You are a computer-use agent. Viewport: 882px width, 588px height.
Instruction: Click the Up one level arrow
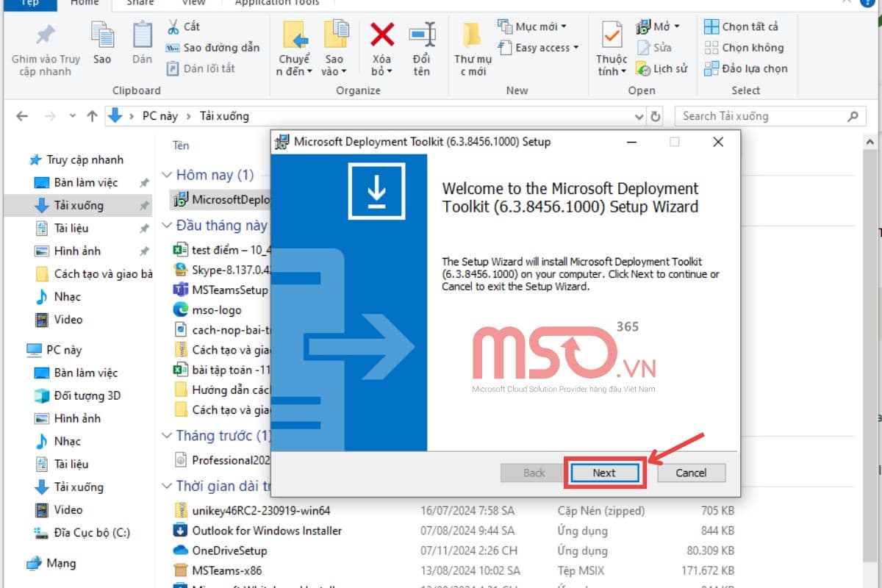click(92, 116)
